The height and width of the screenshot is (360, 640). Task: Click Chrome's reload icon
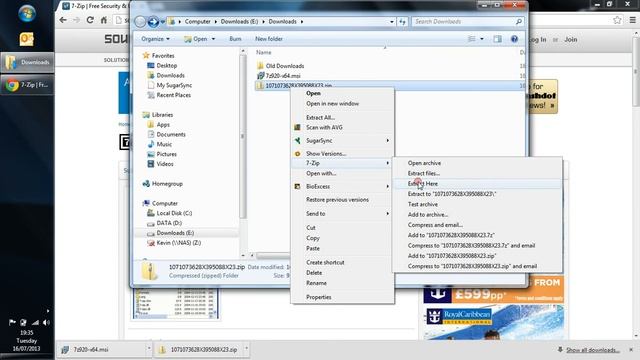(90, 20)
